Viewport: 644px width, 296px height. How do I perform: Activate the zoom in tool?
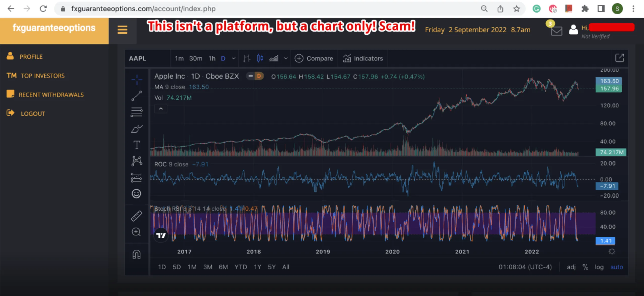137,232
